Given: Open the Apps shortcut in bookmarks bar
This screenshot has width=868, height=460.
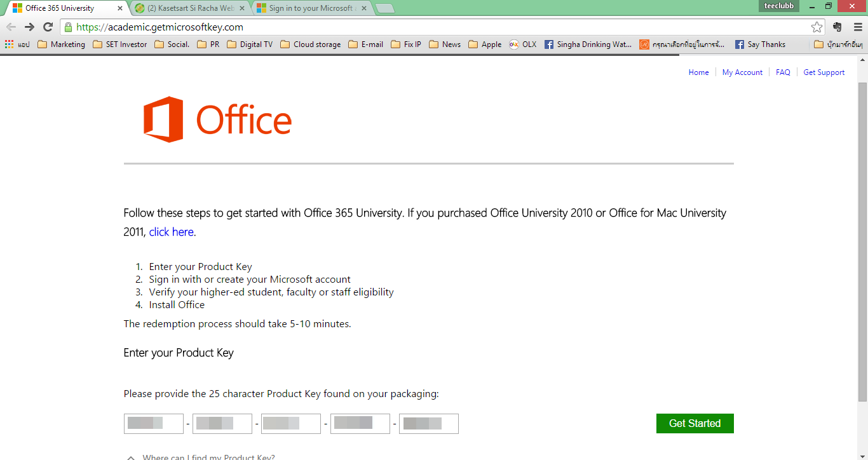Looking at the screenshot, I should click(x=17, y=44).
